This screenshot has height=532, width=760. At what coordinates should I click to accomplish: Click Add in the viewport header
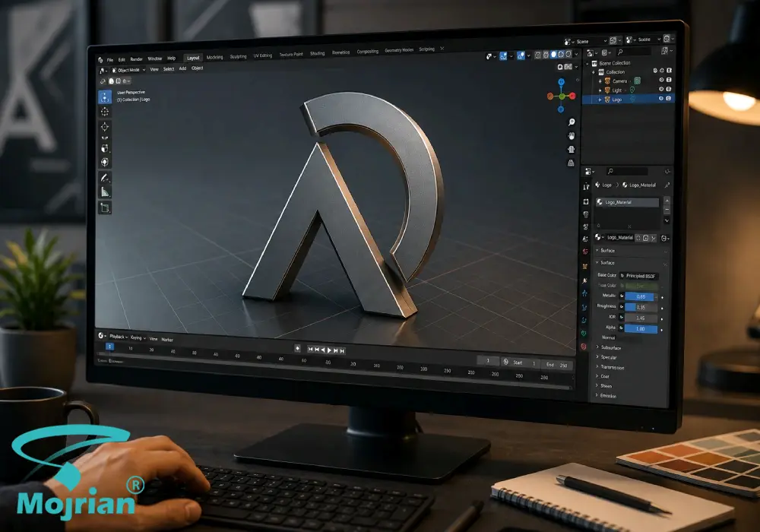(182, 68)
